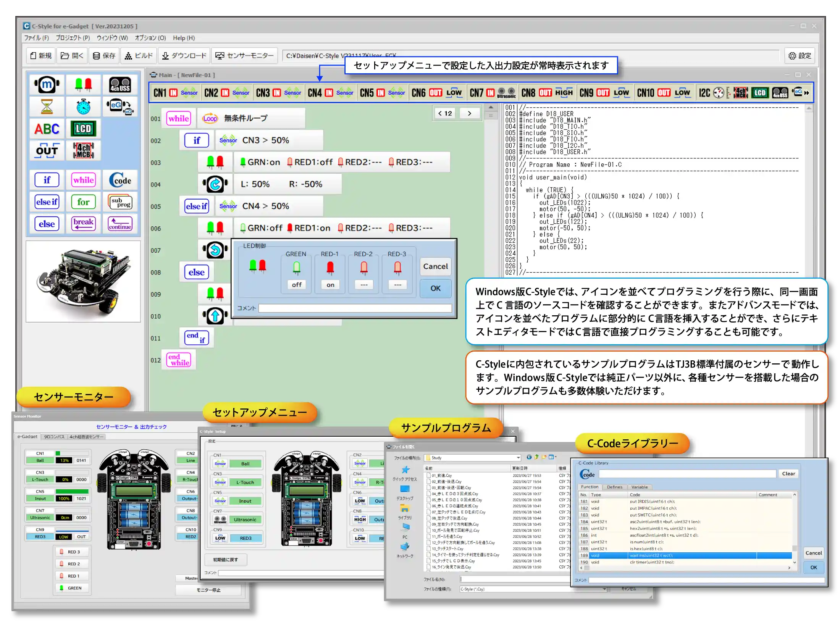The height and width of the screenshot is (626, 840).
Task: Insert a 'continue' block
Action: coord(120,224)
